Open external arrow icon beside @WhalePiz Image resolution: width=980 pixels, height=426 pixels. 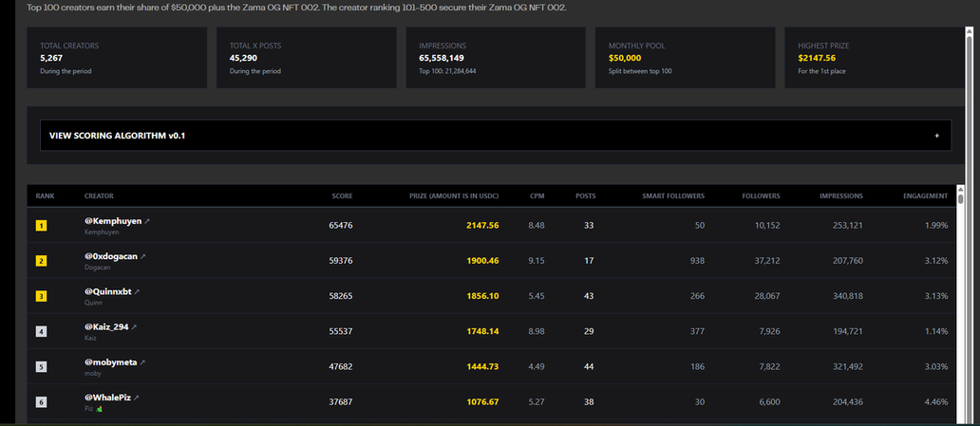tap(136, 397)
